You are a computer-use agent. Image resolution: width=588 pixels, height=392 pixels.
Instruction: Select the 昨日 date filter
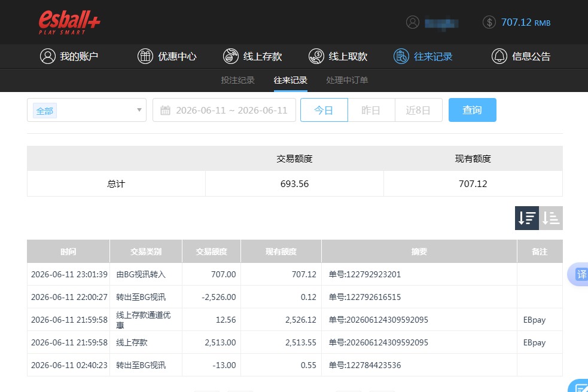click(371, 110)
